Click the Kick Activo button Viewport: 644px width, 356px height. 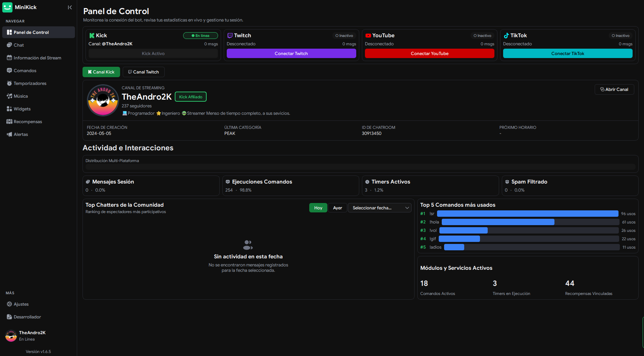[x=153, y=53]
